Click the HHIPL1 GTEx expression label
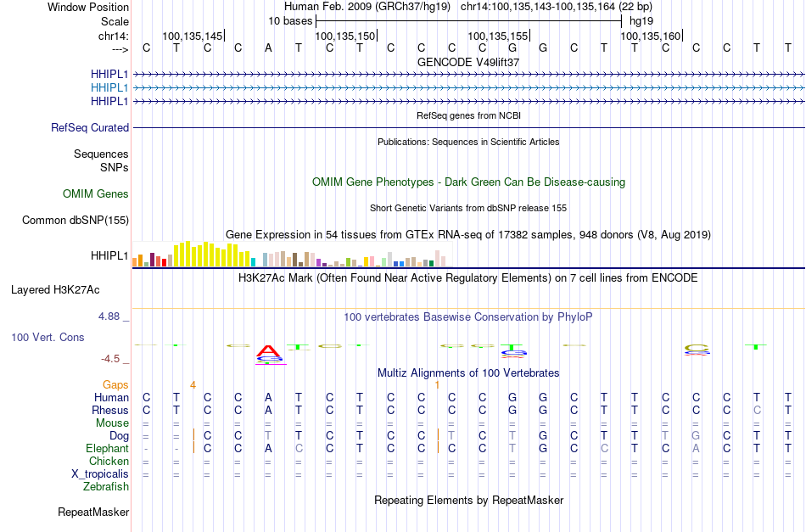Image resolution: width=806 pixels, height=532 pixels. (109, 255)
